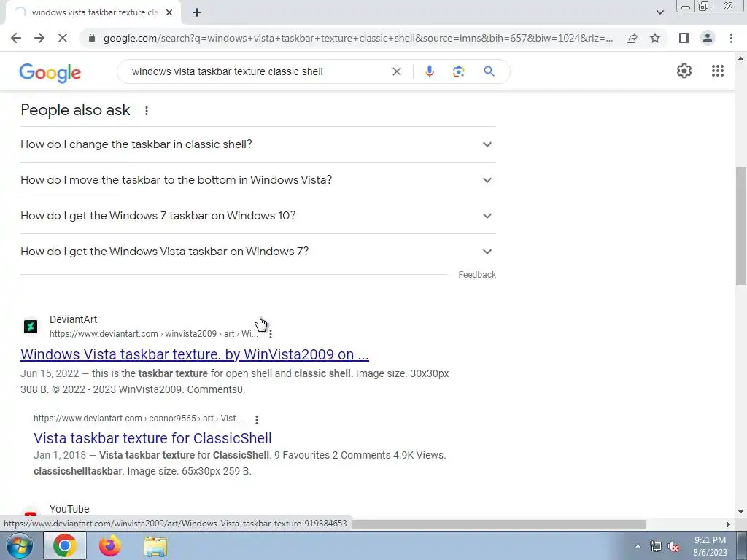Image resolution: width=747 pixels, height=560 pixels.
Task: Go forward one page in Chrome
Action: 39,38
